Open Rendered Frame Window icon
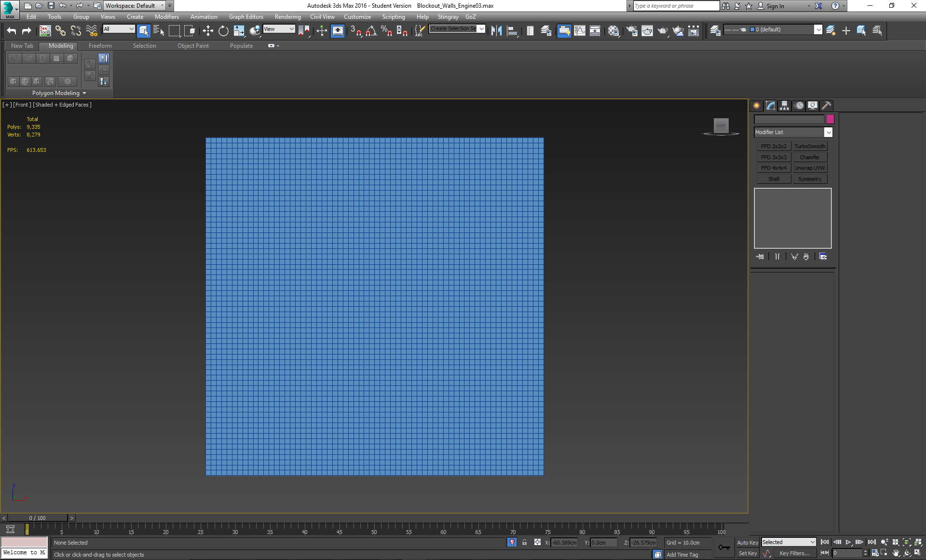The image size is (926, 560). click(x=647, y=31)
